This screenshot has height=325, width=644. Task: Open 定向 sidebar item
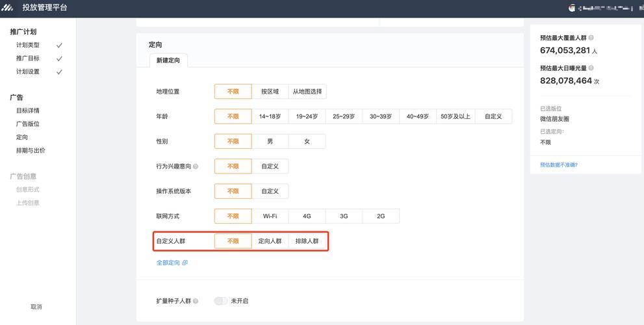[22, 137]
